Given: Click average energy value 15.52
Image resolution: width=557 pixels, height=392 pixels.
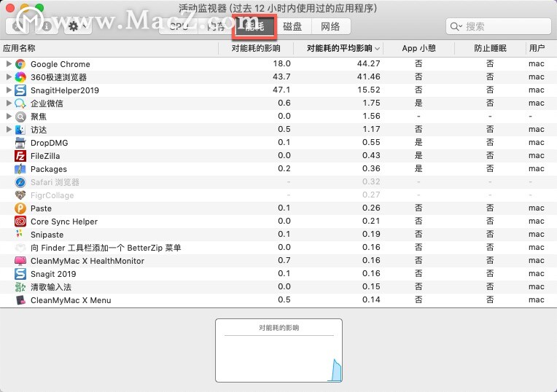Looking at the screenshot, I should pyautogui.click(x=369, y=90).
